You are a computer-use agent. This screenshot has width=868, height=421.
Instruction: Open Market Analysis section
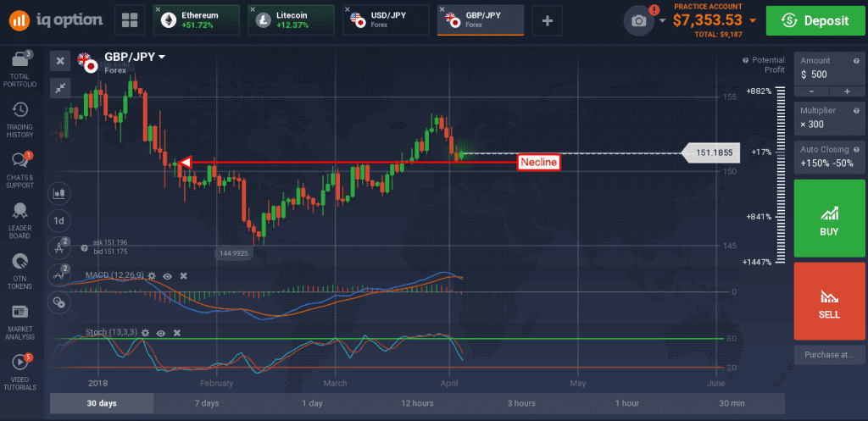click(x=20, y=322)
